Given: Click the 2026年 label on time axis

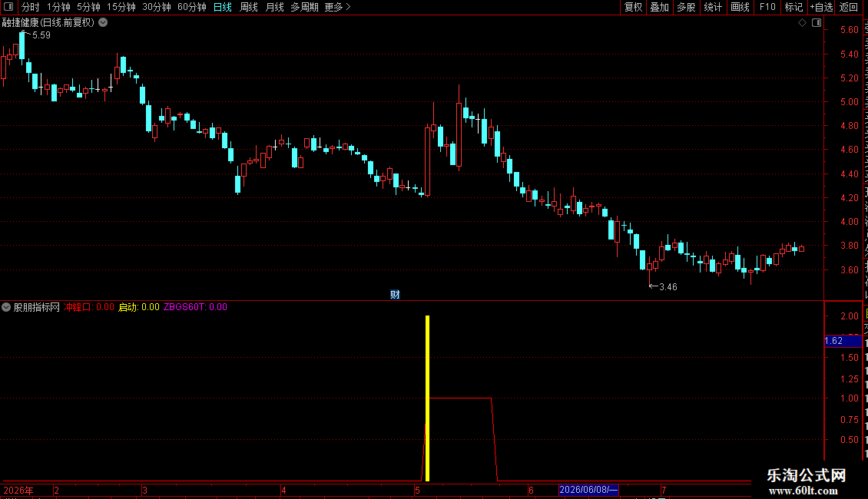Looking at the screenshot, I should point(18,490).
